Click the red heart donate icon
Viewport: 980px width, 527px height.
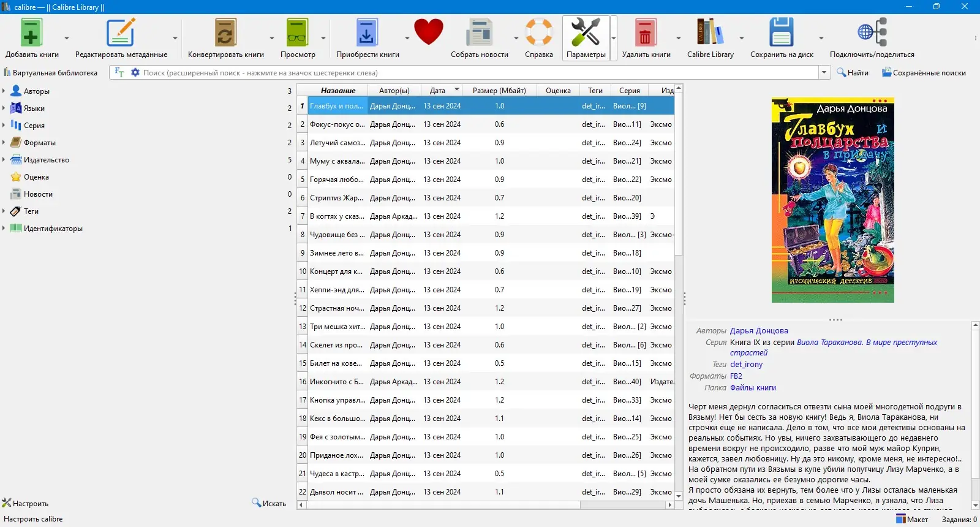tap(428, 32)
